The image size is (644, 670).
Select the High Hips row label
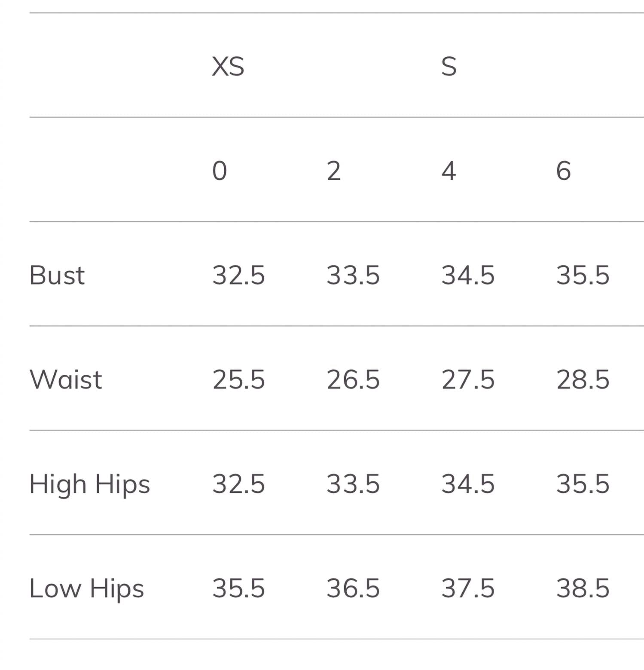(90, 484)
